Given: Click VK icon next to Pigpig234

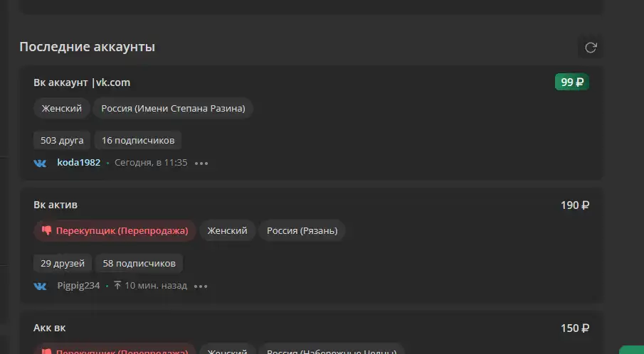Looking at the screenshot, I should click(40, 286).
